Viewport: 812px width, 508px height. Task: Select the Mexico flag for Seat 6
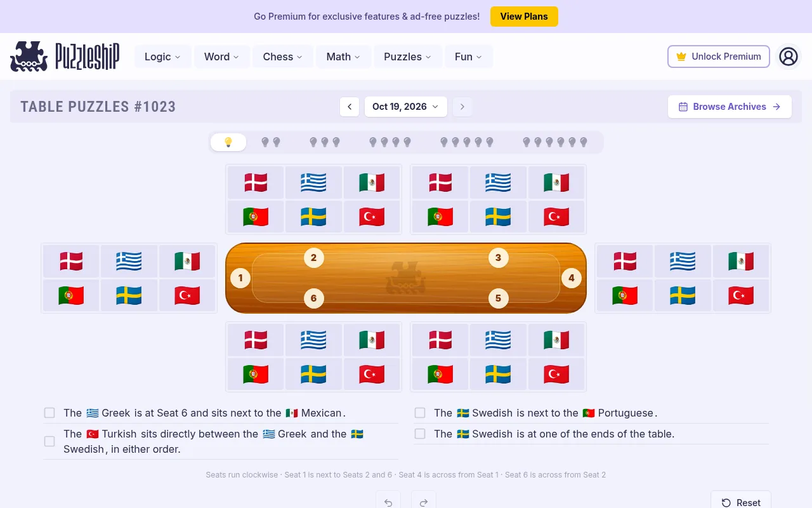pos(372,340)
